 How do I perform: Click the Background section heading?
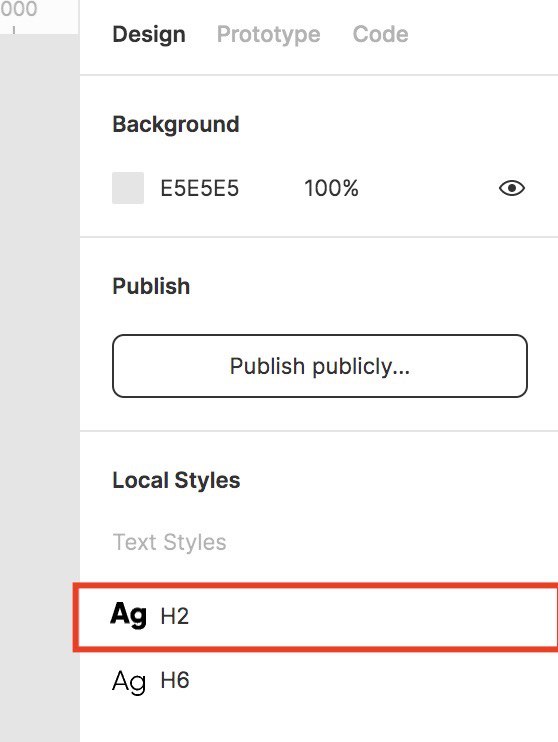click(176, 124)
